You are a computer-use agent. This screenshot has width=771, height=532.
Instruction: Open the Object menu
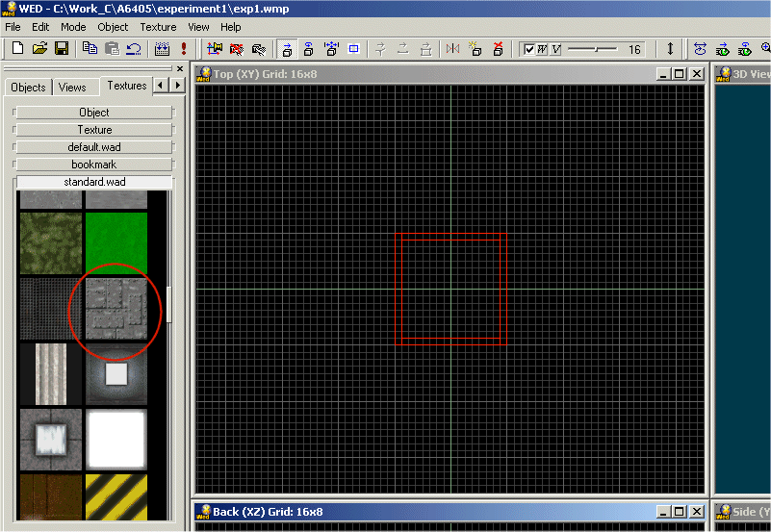(x=113, y=27)
